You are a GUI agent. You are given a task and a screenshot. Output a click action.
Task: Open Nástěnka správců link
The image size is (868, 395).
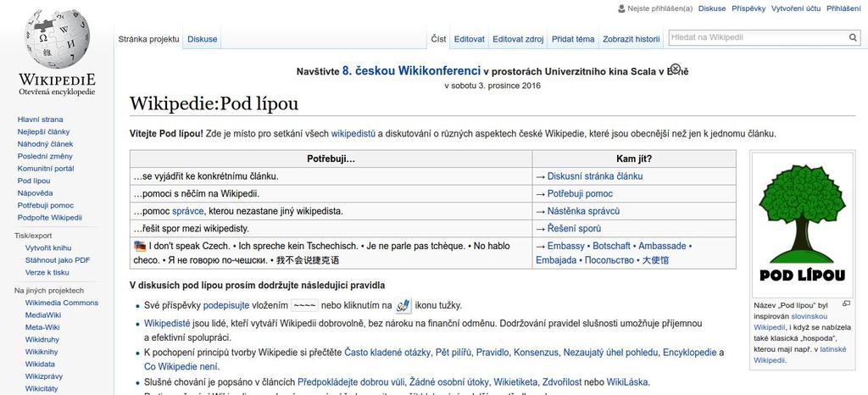[583, 211]
